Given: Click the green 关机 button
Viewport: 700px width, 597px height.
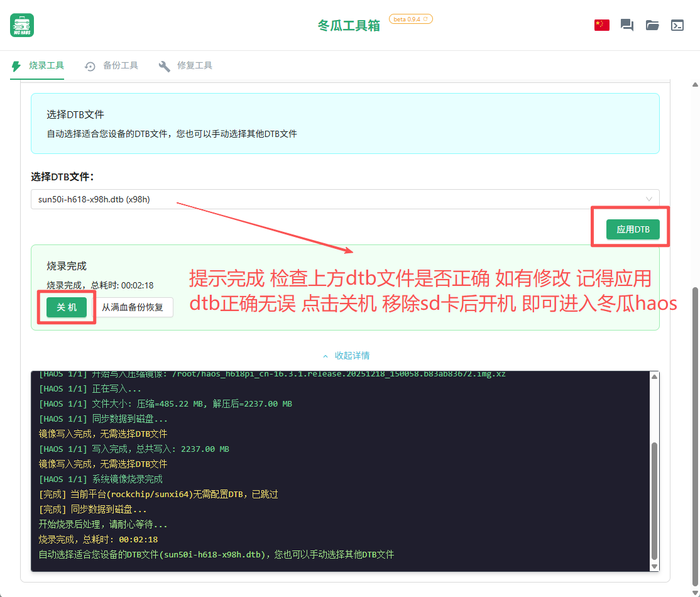Looking at the screenshot, I should [67, 307].
